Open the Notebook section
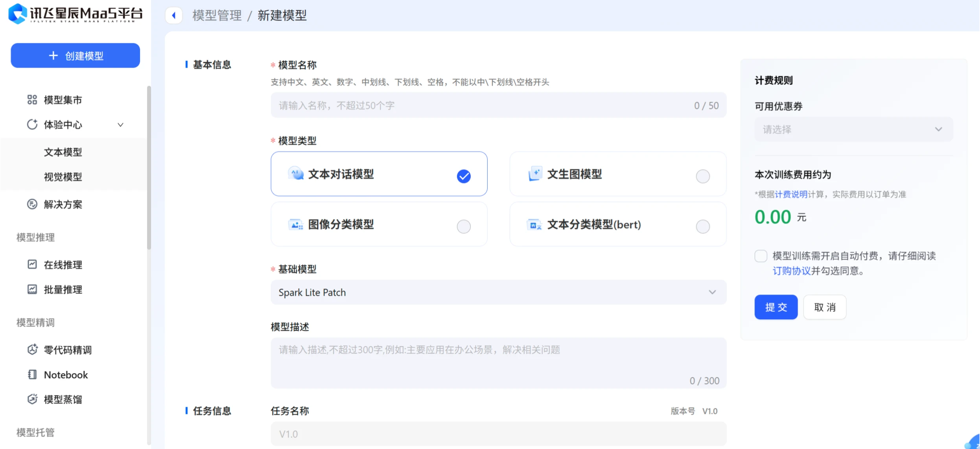This screenshot has width=980, height=449. 66,374
